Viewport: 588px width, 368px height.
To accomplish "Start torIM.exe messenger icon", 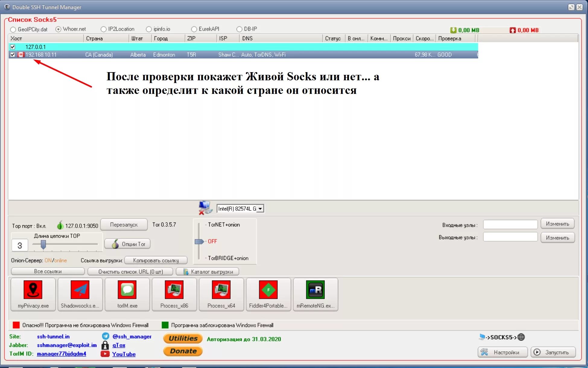I will (127, 294).
